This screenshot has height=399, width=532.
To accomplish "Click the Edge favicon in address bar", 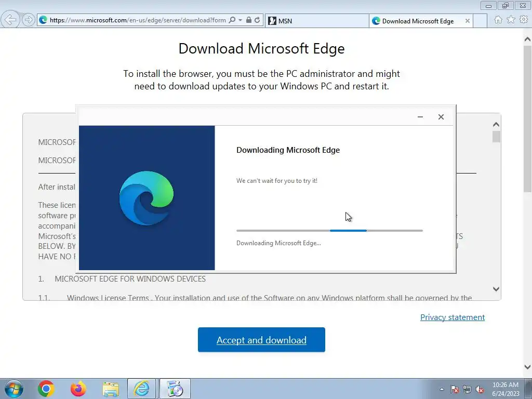I will click(43, 20).
